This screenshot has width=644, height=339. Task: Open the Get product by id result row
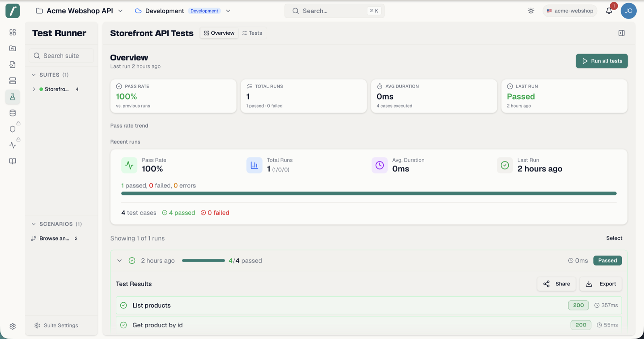(x=369, y=325)
